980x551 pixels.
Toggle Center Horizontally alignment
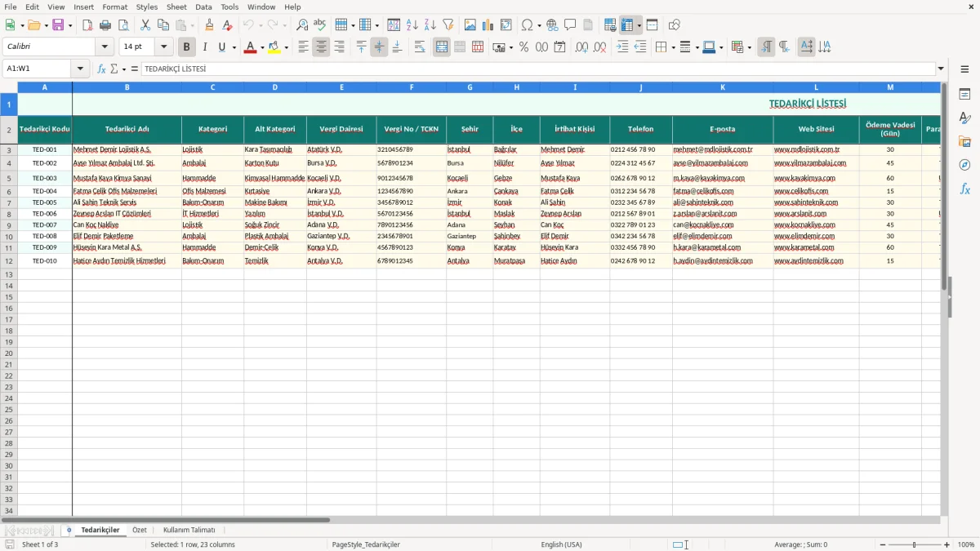[x=321, y=47]
